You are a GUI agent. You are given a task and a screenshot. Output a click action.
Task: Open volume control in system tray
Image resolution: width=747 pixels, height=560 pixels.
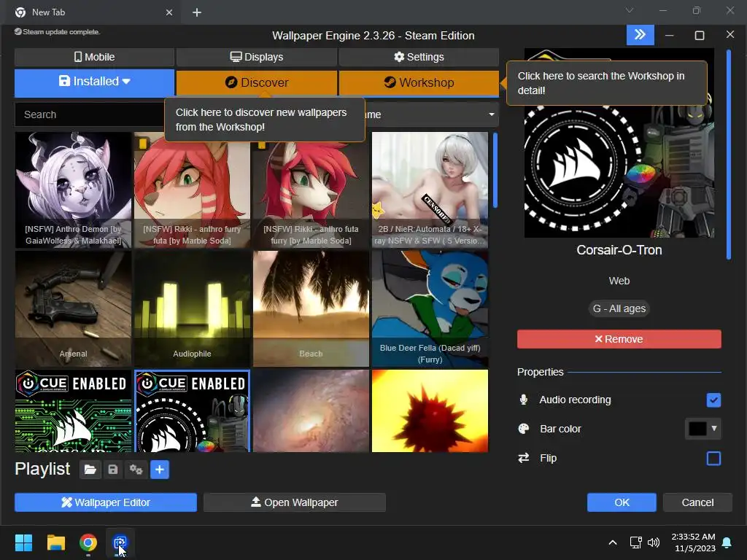tap(654, 542)
